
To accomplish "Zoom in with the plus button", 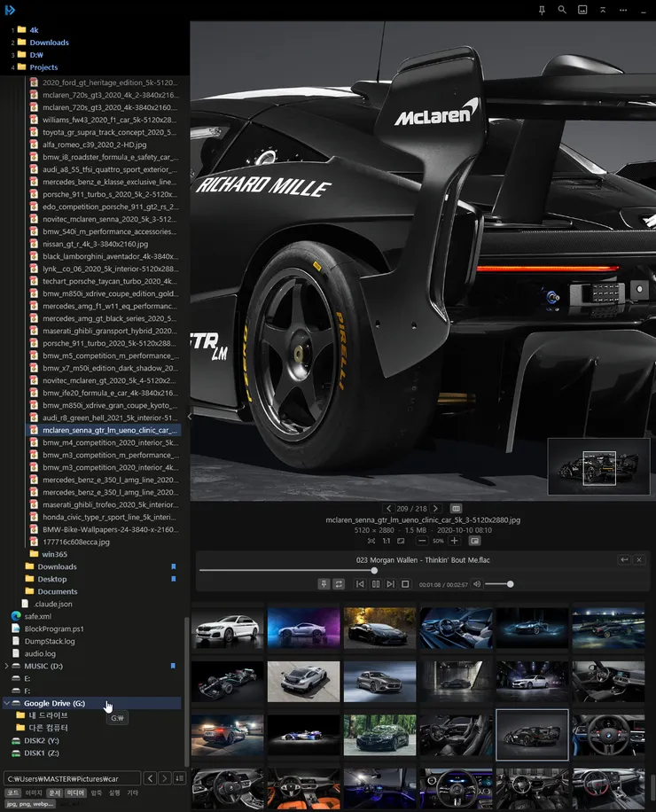I will 454,541.
